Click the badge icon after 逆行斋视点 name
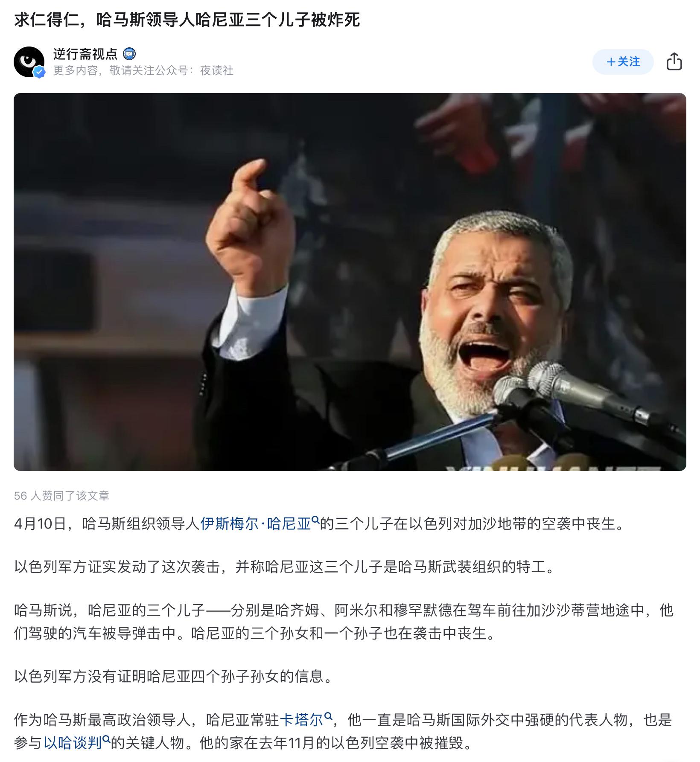Screen dimensions: 700x762 click(129, 54)
